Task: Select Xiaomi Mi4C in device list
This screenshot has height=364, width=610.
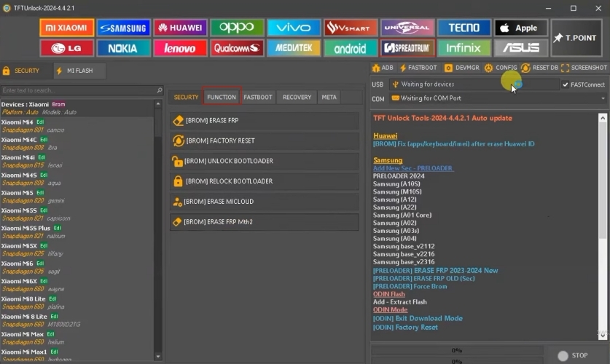Action: pos(77,143)
